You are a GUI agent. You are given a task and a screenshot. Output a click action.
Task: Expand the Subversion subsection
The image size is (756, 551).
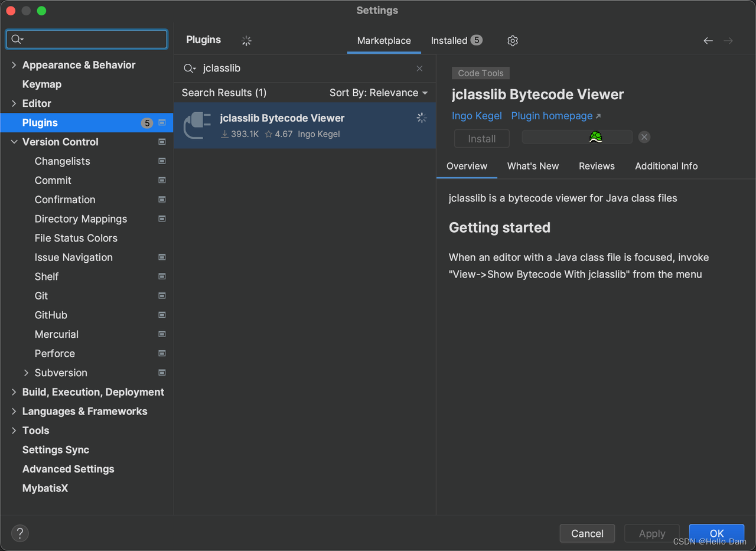coord(26,373)
